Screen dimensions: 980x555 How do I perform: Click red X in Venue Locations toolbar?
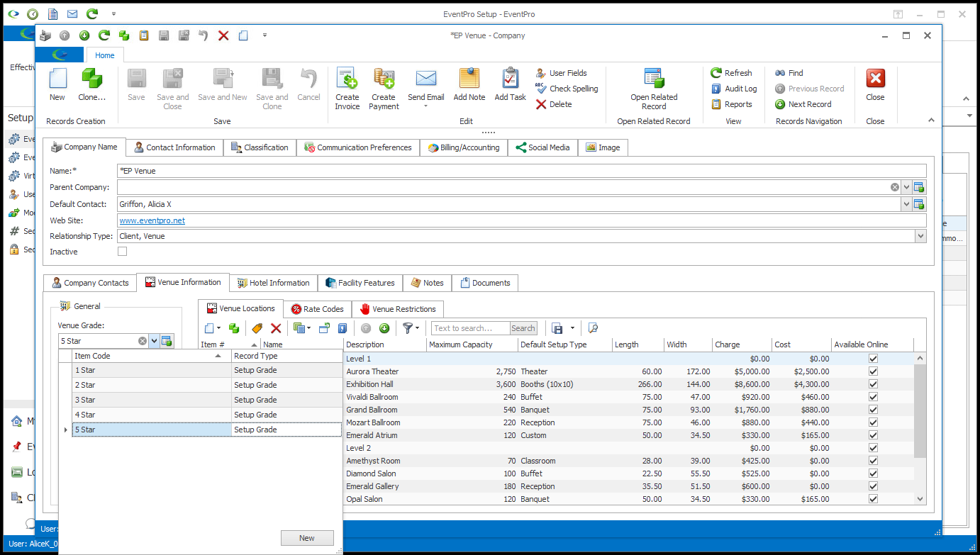[x=276, y=328]
